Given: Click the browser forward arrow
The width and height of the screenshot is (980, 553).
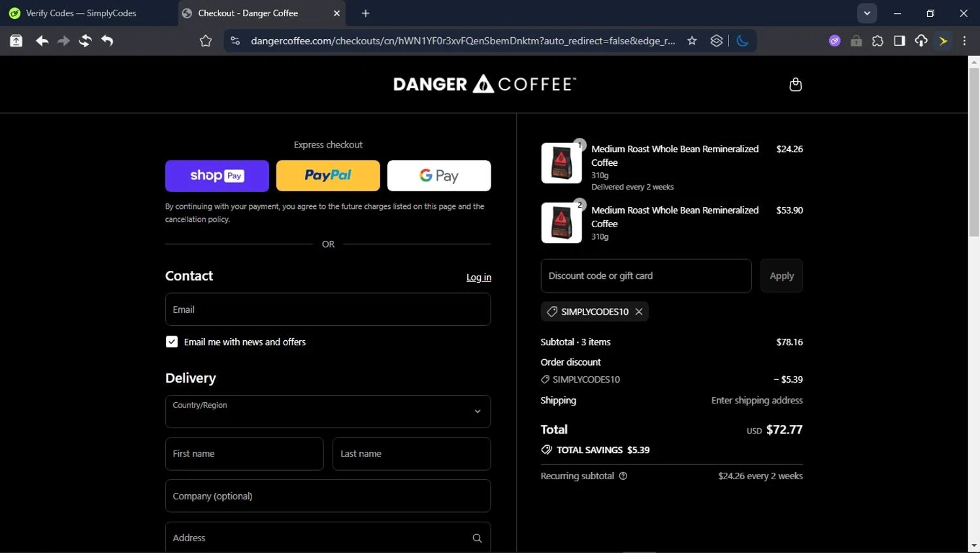Looking at the screenshot, I should point(63,40).
